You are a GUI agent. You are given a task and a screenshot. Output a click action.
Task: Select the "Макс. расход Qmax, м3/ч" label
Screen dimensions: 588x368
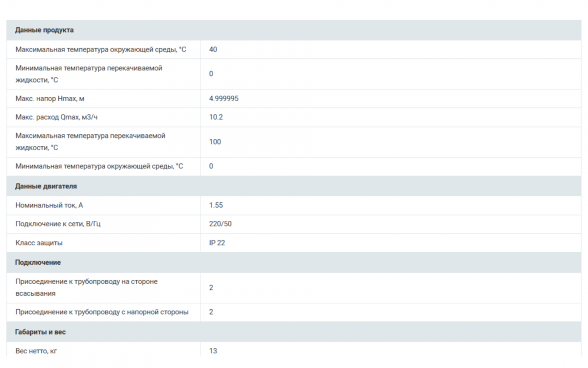coord(60,117)
